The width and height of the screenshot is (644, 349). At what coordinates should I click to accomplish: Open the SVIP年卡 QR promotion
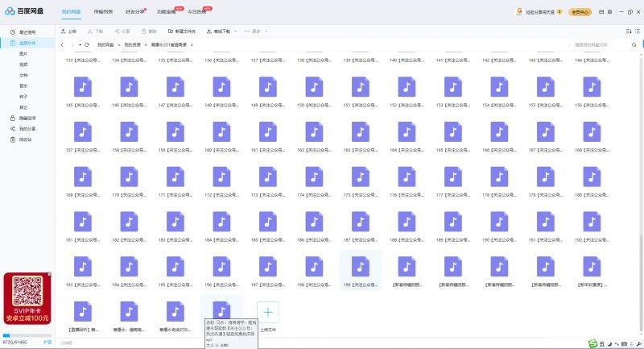[x=27, y=298]
